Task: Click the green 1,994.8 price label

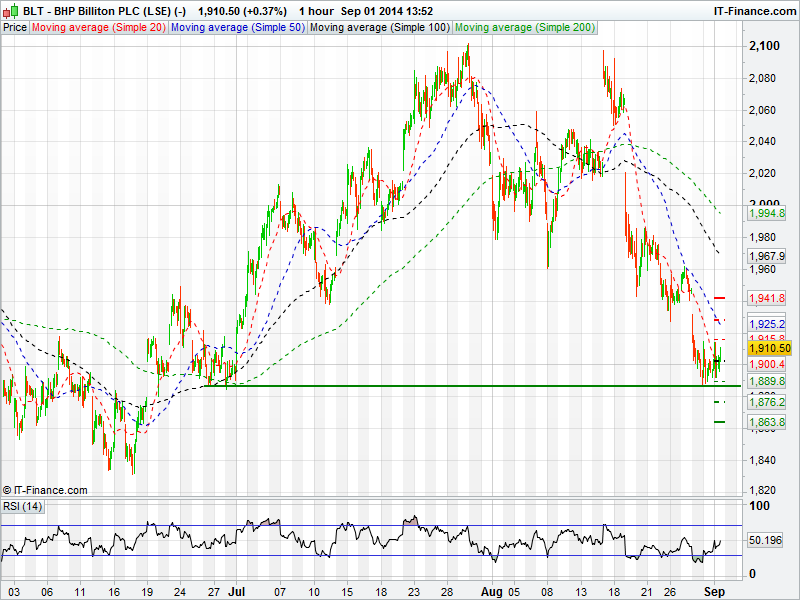Action: pyautogui.click(x=767, y=213)
